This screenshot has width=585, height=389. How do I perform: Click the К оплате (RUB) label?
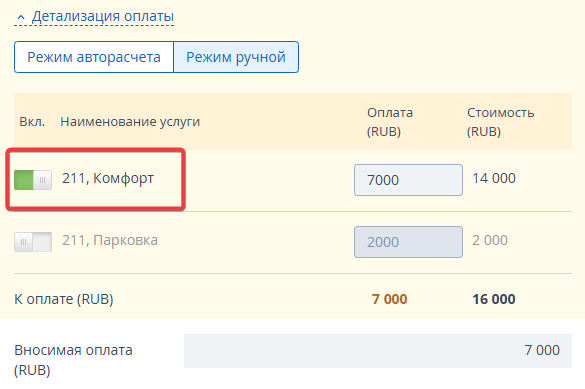coord(64,299)
